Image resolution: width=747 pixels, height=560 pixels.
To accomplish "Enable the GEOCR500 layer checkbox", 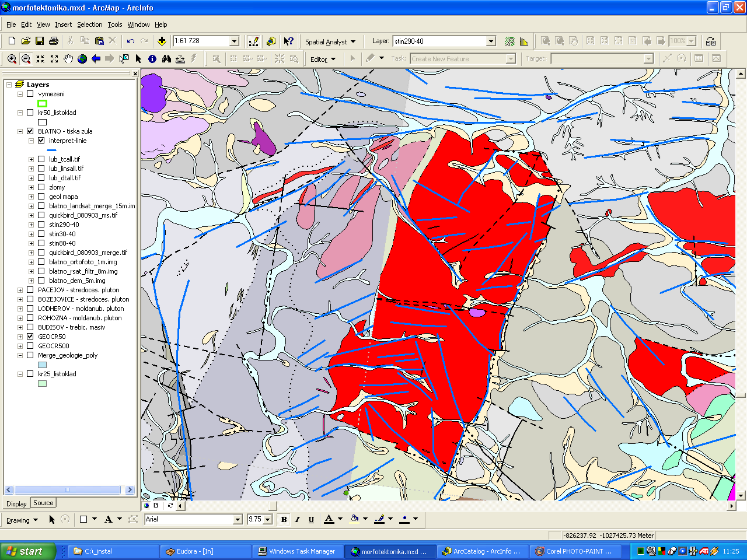I will tap(30, 345).
